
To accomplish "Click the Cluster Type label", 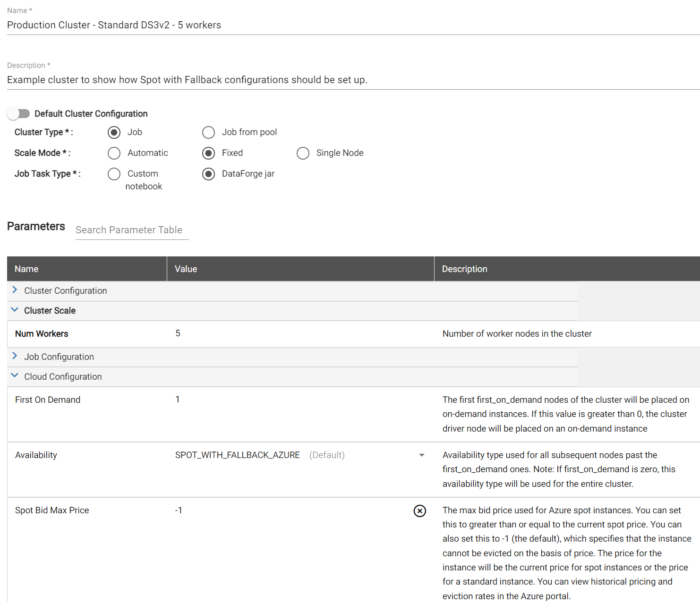I will (43, 132).
